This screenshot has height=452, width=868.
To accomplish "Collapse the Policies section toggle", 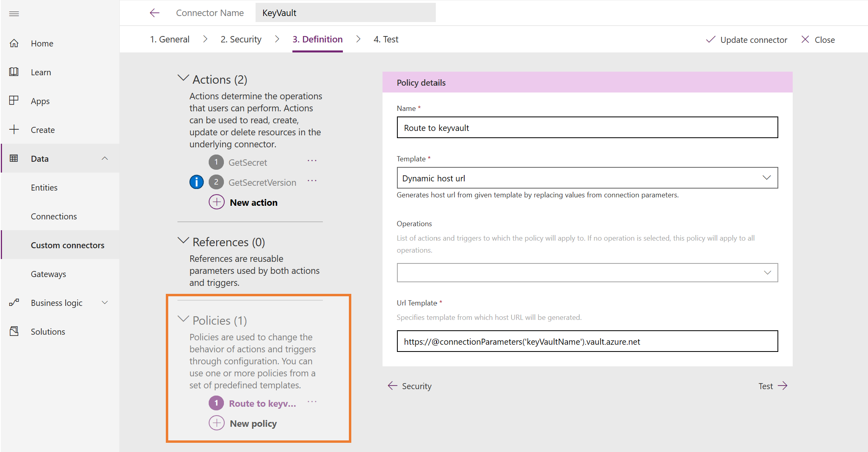I will (183, 320).
